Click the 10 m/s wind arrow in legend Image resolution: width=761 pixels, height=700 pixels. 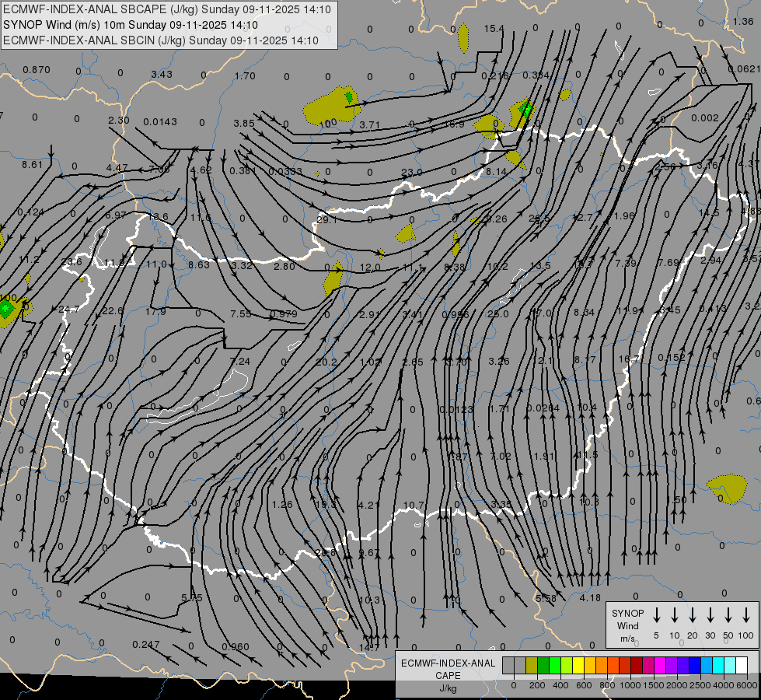pos(675,615)
